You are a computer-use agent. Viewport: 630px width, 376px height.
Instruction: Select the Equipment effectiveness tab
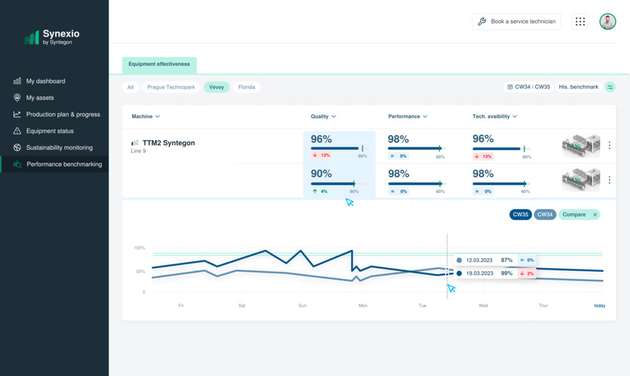click(x=159, y=64)
